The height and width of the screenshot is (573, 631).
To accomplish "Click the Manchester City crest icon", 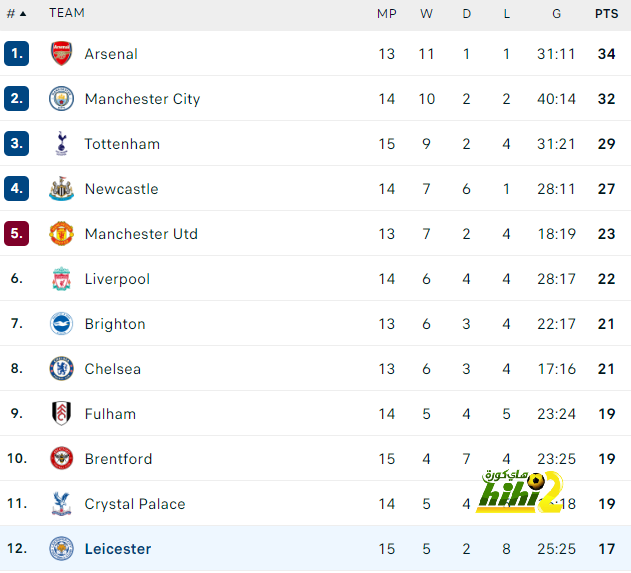I will click(62, 99).
